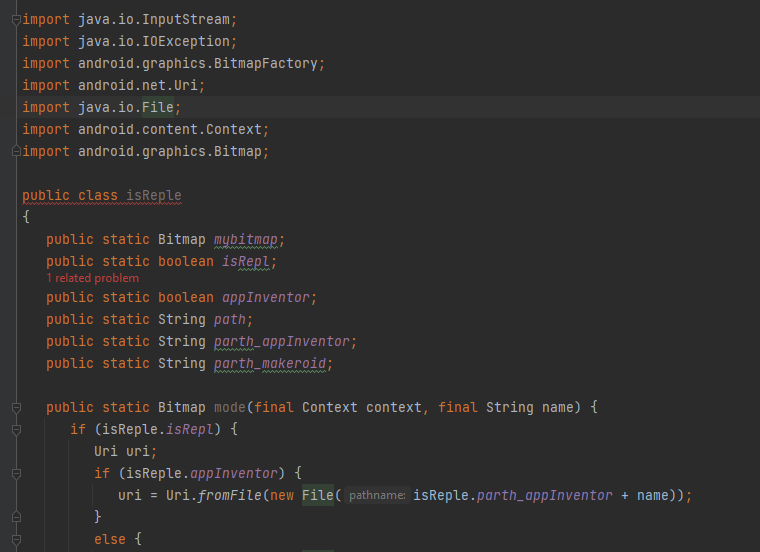Click java.io.IOException import text
The image size is (760, 552).
(x=154, y=41)
